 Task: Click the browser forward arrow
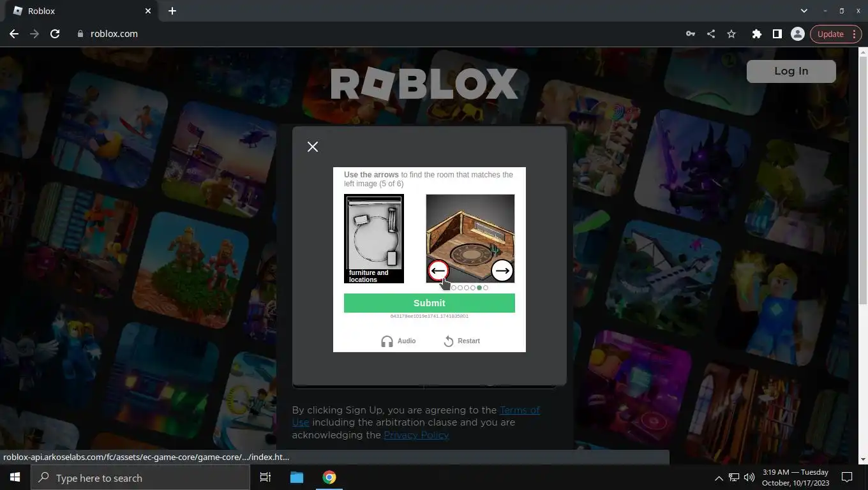pos(34,34)
